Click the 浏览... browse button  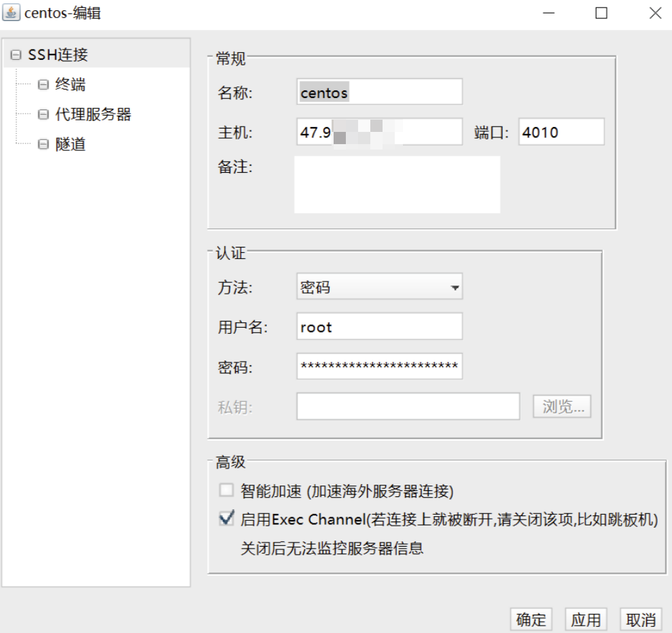(562, 406)
